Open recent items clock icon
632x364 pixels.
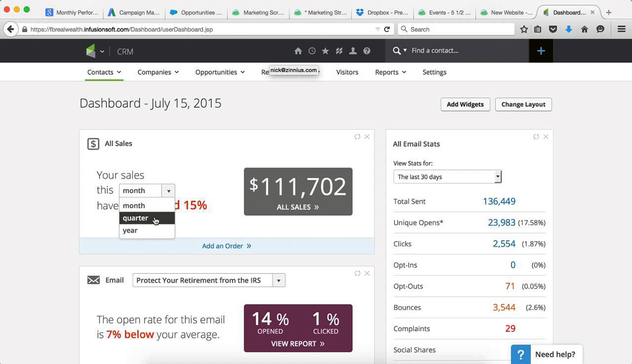312,51
